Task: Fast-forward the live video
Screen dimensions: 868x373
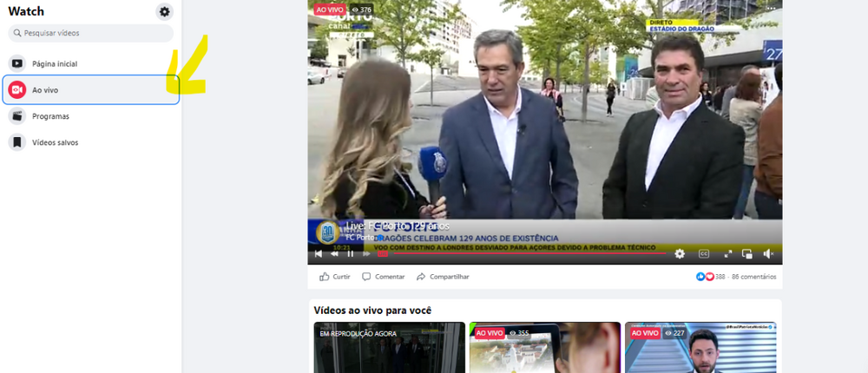Action: (366, 254)
